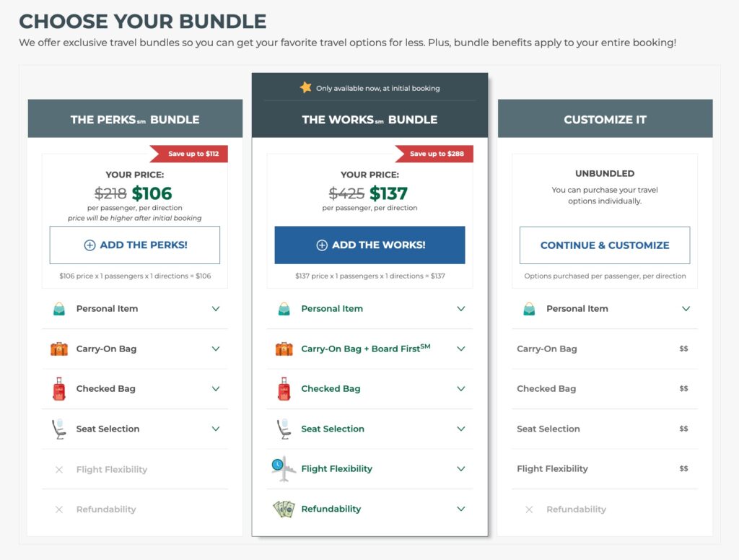Click the airplane clock Flight Flexibility icon

coord(284,469)
